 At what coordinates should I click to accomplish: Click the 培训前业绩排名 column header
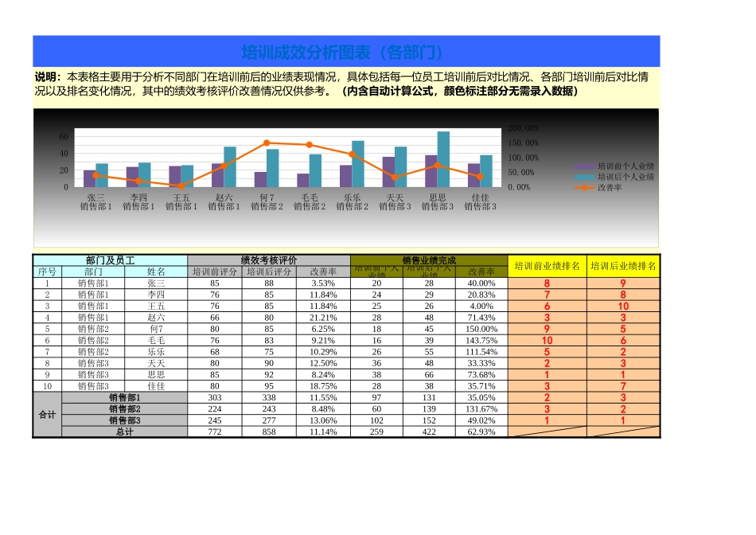pyautogui.click(x=547, y=266)
